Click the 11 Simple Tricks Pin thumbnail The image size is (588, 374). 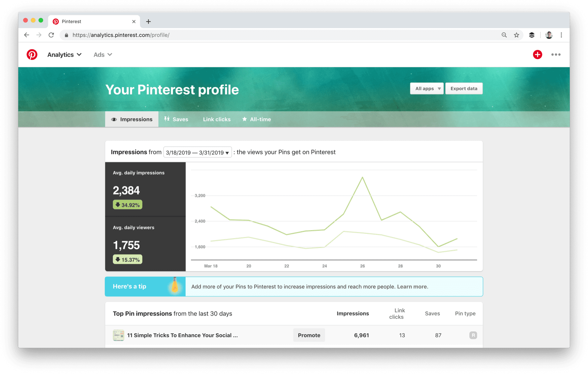pos(118,335)
